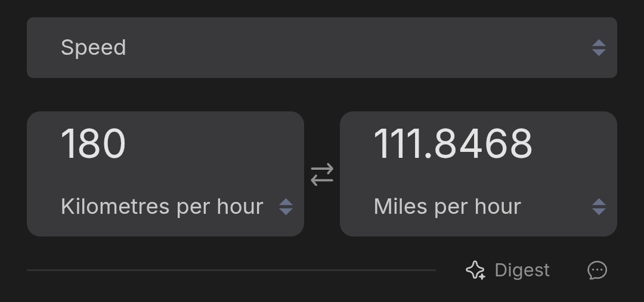This screenshot has width=644, height=302.
Task: Click the up arrow beside Speed
Action: click(x=599, y=43)
